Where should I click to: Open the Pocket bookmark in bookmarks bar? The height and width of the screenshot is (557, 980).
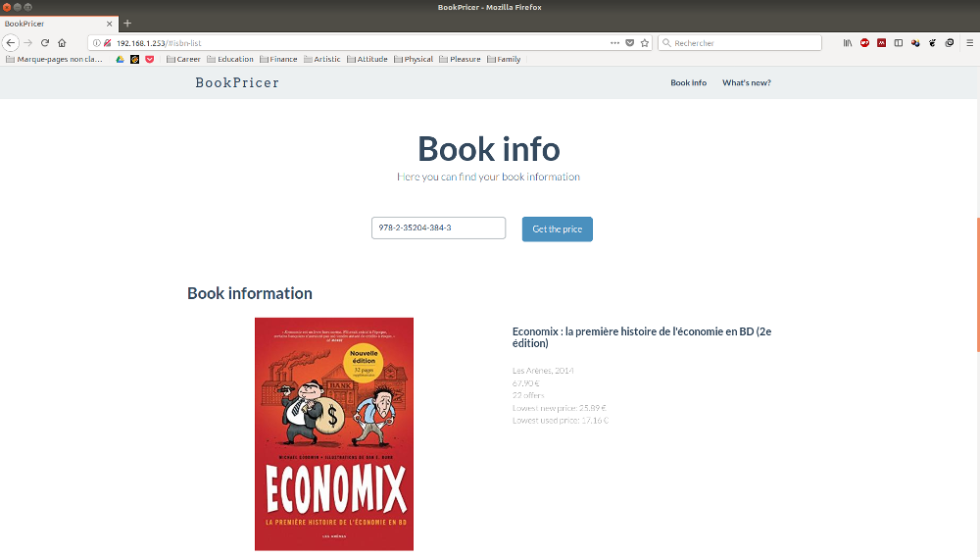coord(149,60)
